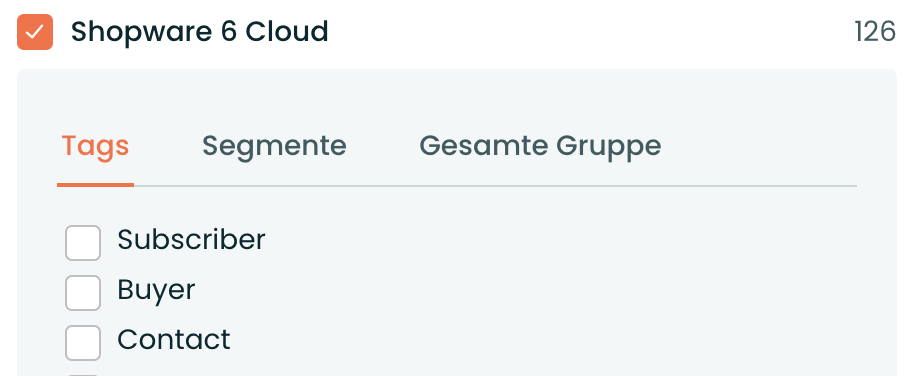Click the Shopware 6 Cloud group label
Image resolution: width=914 pixels, height=376 pixels.
(200, 32)
